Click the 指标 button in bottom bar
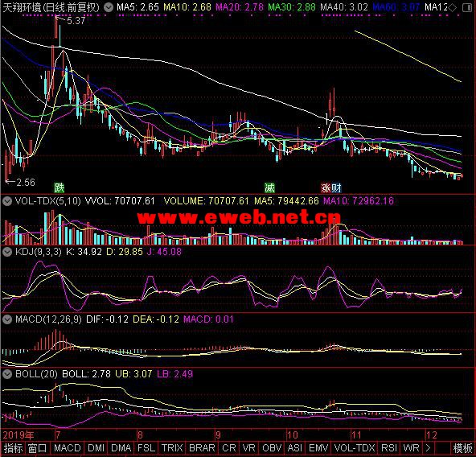This screenshot has width=476, height=457. tap(13, 448)
